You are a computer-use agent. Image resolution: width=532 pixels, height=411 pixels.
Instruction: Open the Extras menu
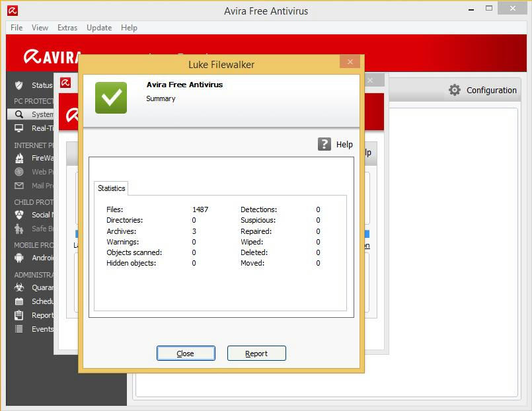(67, 28)
